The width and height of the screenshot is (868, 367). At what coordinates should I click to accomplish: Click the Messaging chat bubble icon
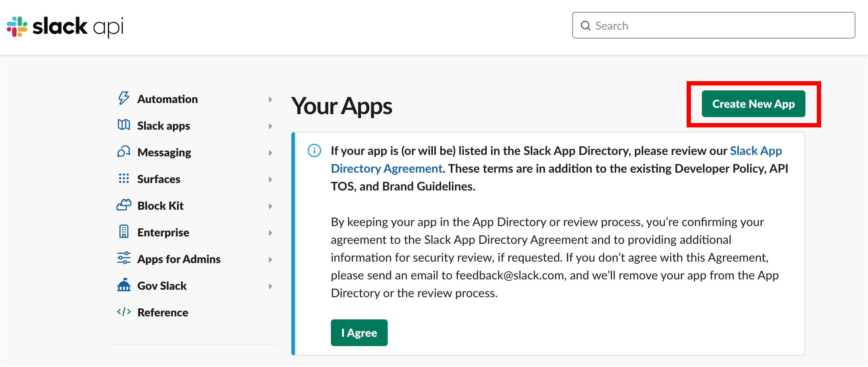[124, 152]
